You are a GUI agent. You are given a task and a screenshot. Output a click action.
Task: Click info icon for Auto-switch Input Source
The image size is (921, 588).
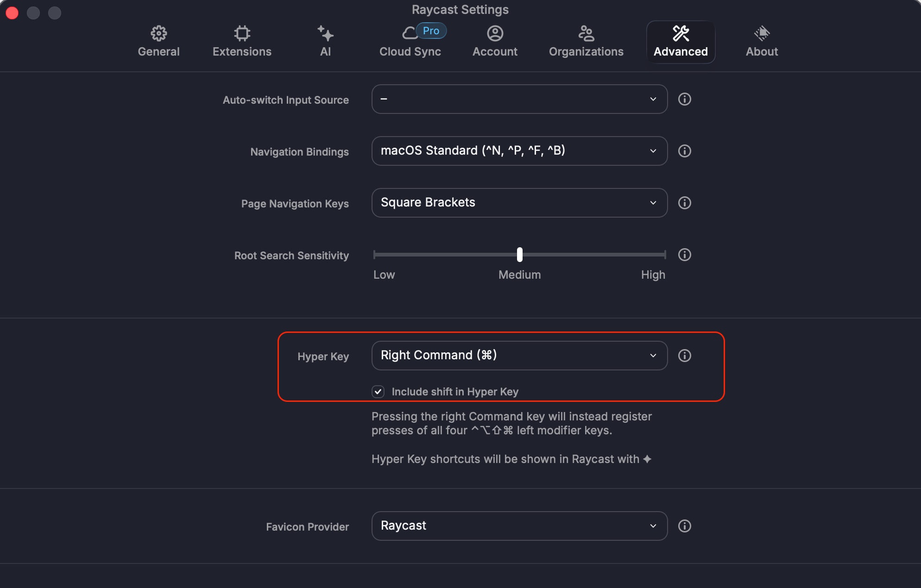[x=684, y=99]
